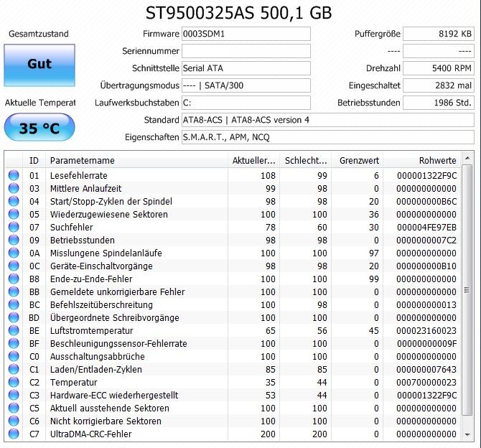Click the Drehzahl field showing 5400 RPM
481x448 pixels.
439,68
